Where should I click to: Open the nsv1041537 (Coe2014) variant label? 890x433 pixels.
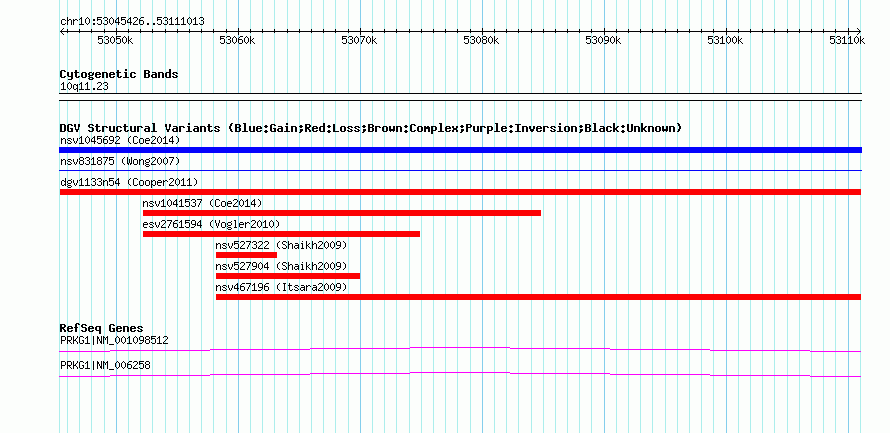(x=203, y=203)
